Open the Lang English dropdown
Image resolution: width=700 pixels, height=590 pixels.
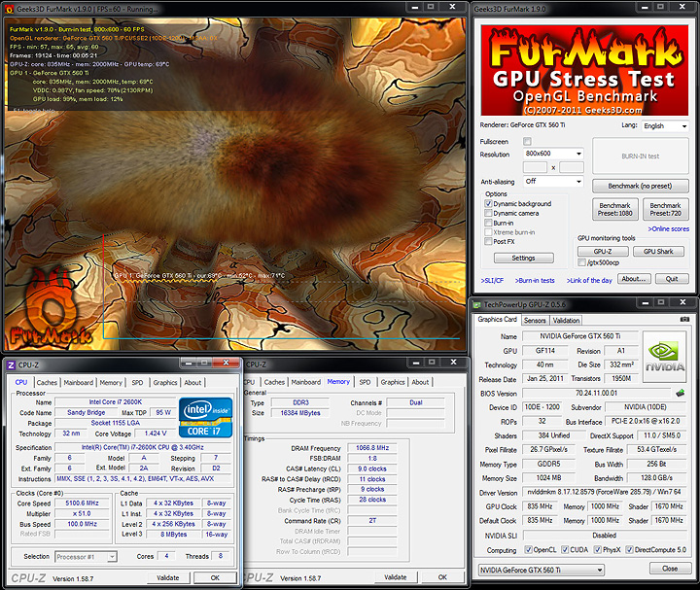(x=665, y=125)
